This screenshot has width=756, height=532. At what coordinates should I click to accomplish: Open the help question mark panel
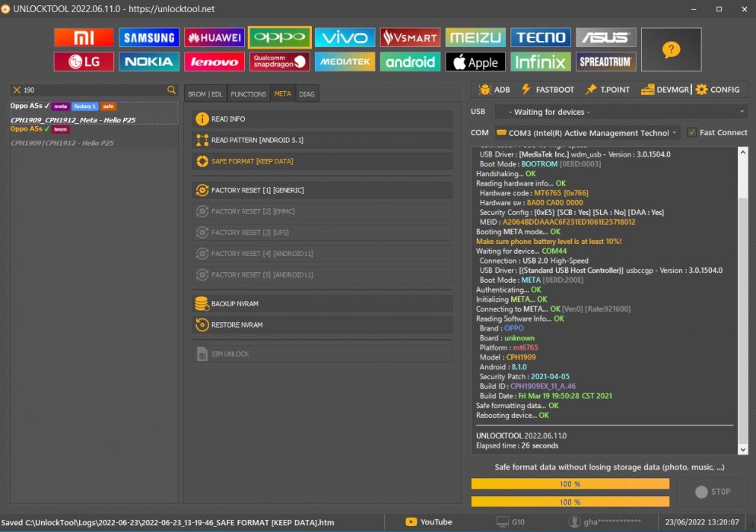coord(671,49)
